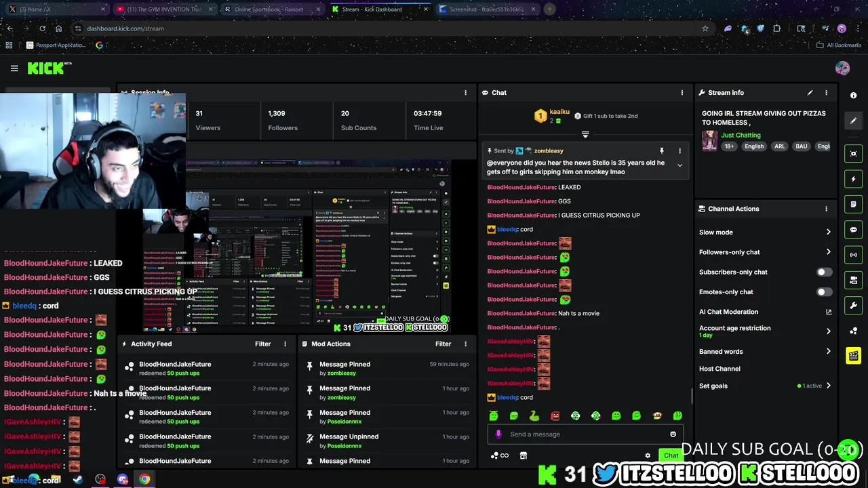This screenshot has width=868, height=488.
Task: Open a new browser tab
Action: 549,9
